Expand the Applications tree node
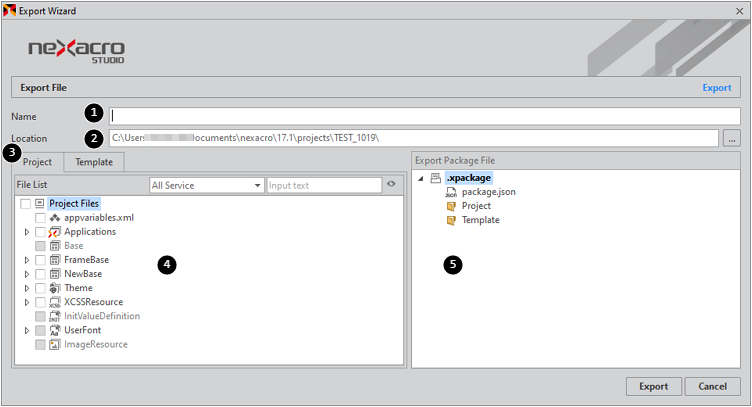 [x=27, y=232]
